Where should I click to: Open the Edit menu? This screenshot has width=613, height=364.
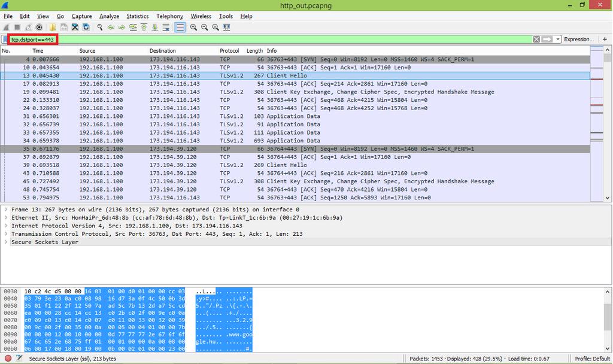(x=25, y=16)
